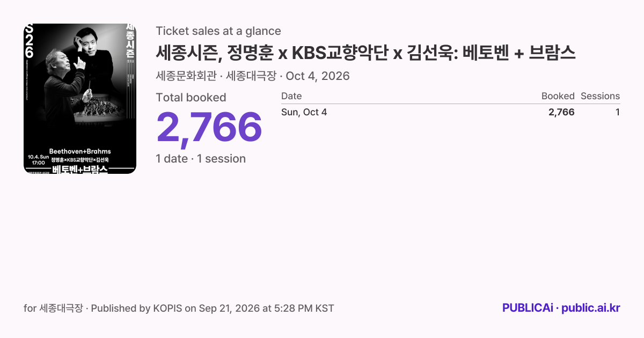Click the Booked column header
This screenshot has height=338, width=644.
(558, 97)
